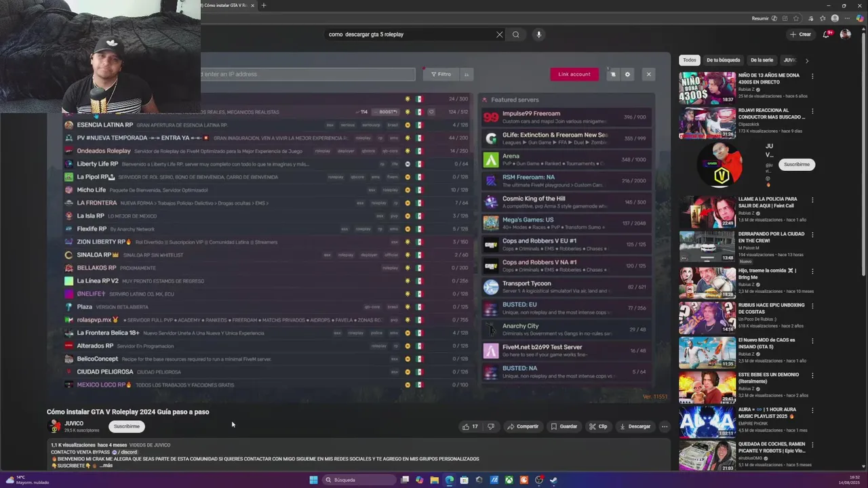Close the FiveM server browser overlay

pos(648,75)
